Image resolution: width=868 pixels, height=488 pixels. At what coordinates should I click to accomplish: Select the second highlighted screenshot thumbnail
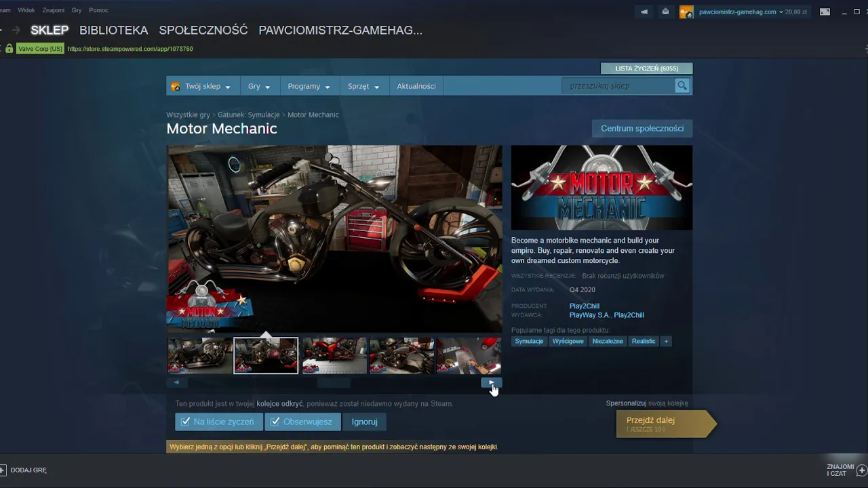266,355
